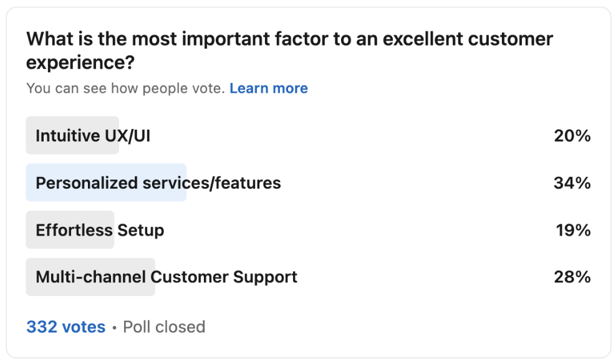Choose the Personalized services/features option label
The width and height of the screenshot is (616, 364).
[x=158, y=183]
